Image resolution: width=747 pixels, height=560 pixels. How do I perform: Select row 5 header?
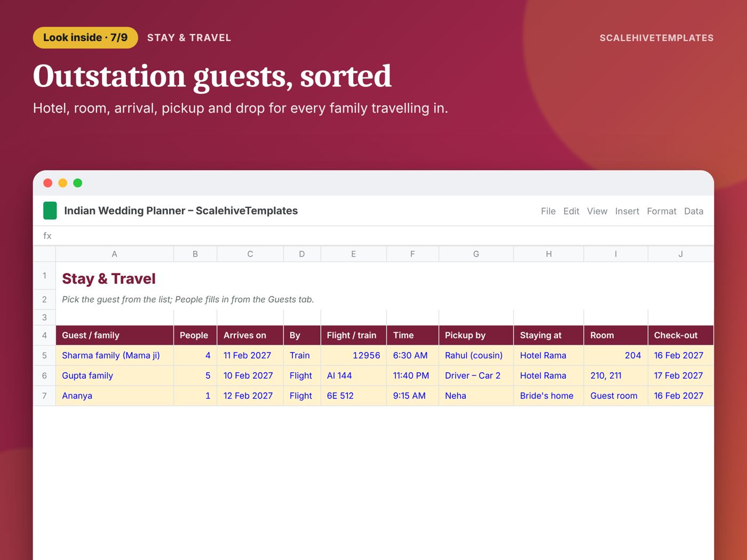tap(44, 356)
